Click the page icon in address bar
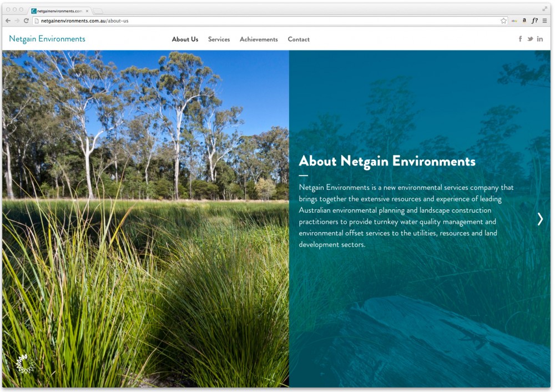 tap(37, 21)
